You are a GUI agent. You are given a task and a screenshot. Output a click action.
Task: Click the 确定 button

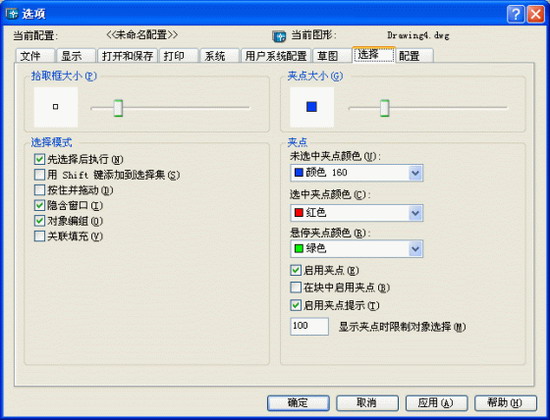tap(298, 403)
